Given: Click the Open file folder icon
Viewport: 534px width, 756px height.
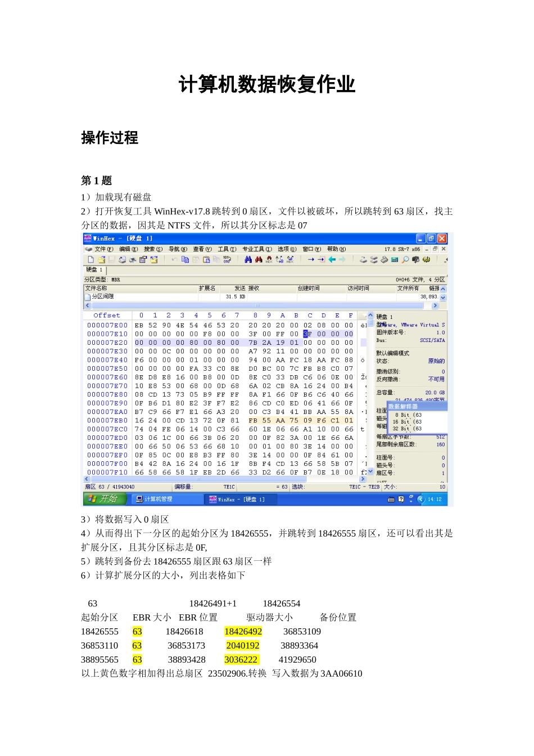Looking at the screenshot, I should click(x=101, y=259).
